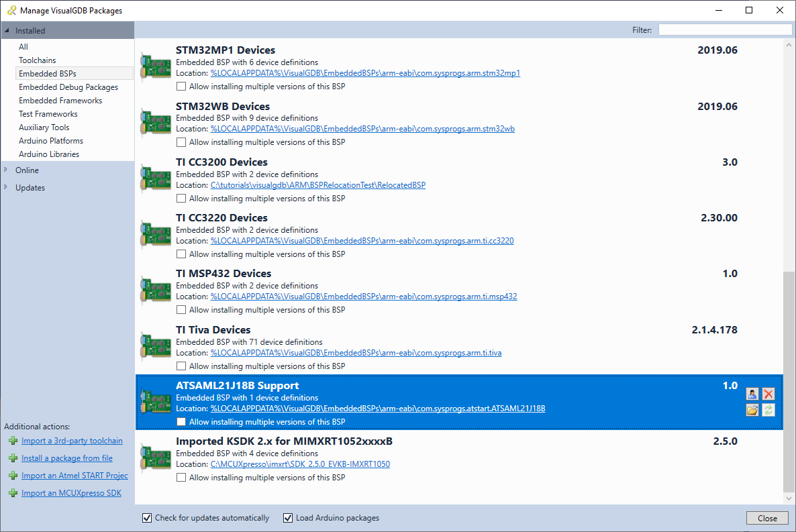The image size is (796, 532).
Task: View the Arduino Libraries category
Action: click(49, 154)
